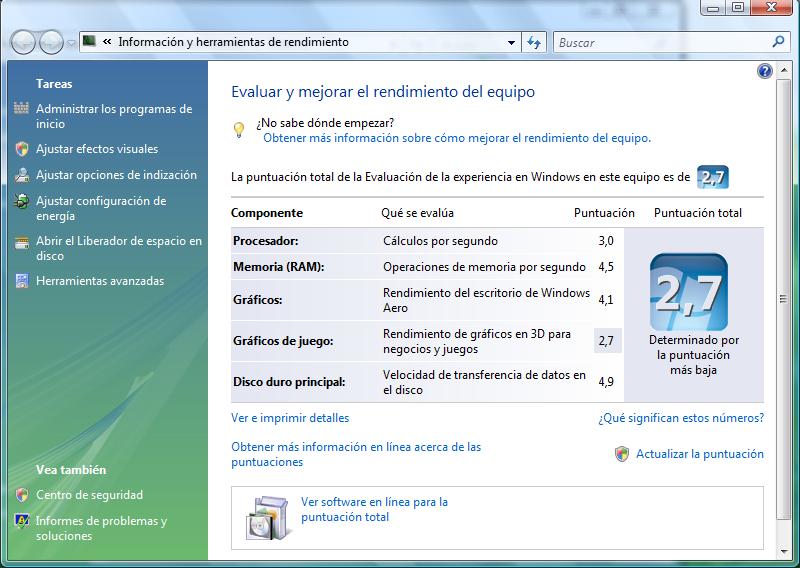
Task: Click the lightbulb tip icon
Action: 239,130
